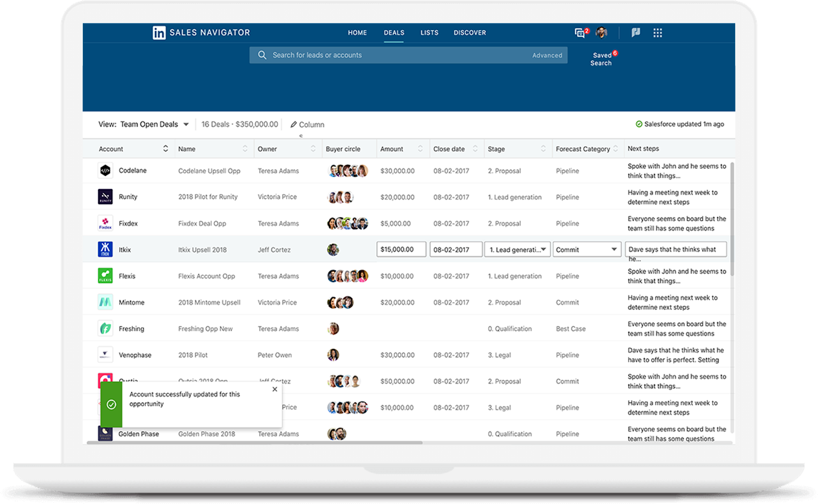Open the messages icon with badge
The height and width of the screenshot is (504, 818).
click(x=581, y=33)
